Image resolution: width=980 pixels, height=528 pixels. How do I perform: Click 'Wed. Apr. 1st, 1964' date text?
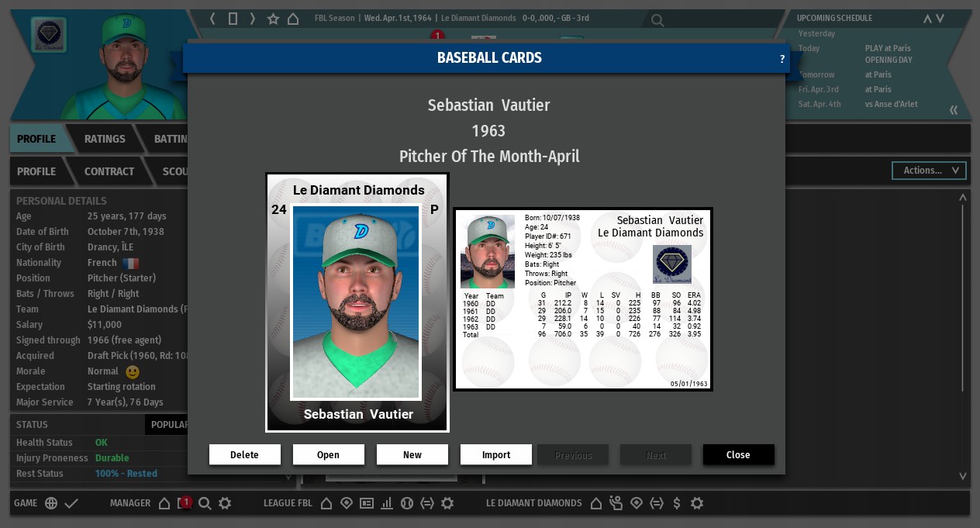pyautogui.click(x=398, y=18)
